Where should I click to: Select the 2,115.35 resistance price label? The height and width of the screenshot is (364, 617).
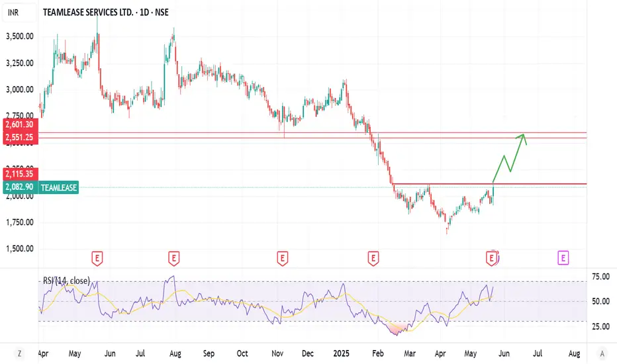pos(21,174)
